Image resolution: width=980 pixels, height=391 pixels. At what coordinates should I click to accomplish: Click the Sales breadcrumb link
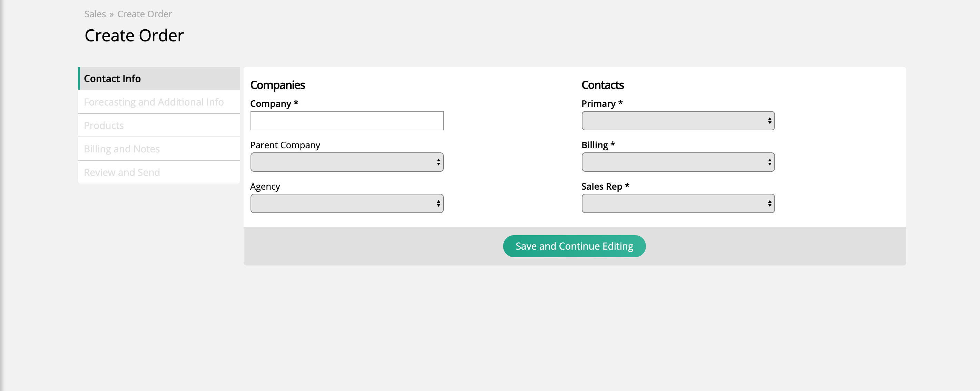pyautogui.click(x=95, y=14)
